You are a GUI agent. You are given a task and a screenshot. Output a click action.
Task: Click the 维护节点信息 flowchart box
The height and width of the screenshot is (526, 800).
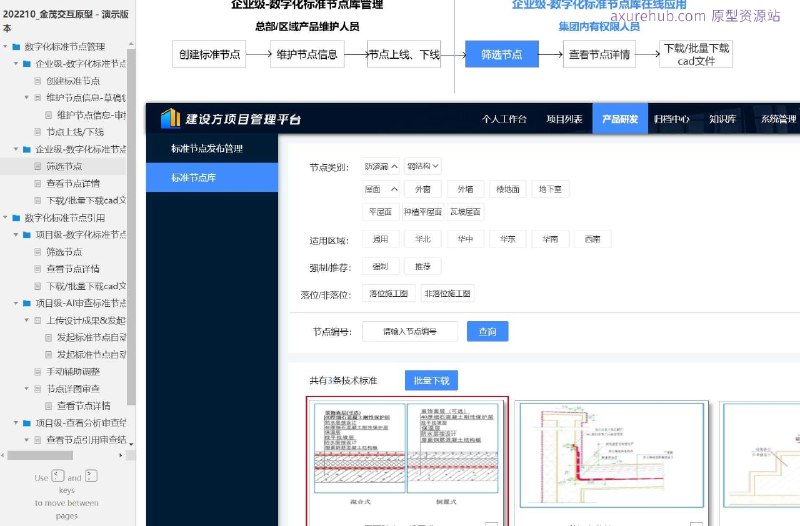[307, 54]
